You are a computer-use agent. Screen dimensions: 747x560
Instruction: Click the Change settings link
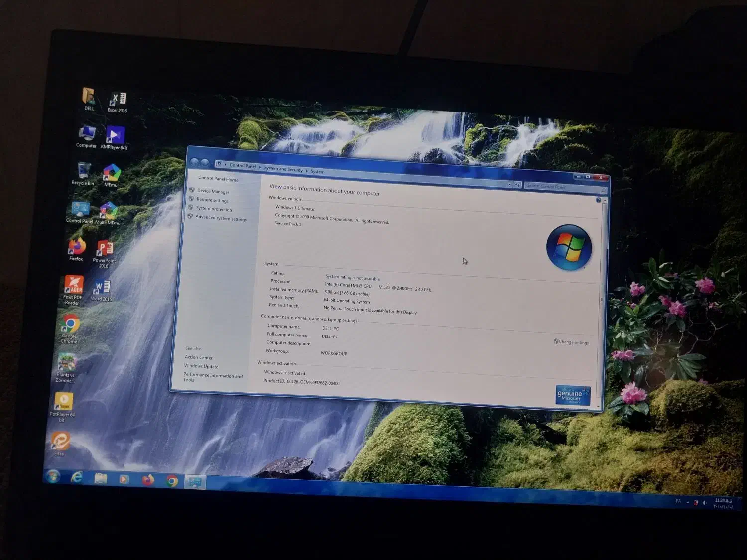(573, 342)
